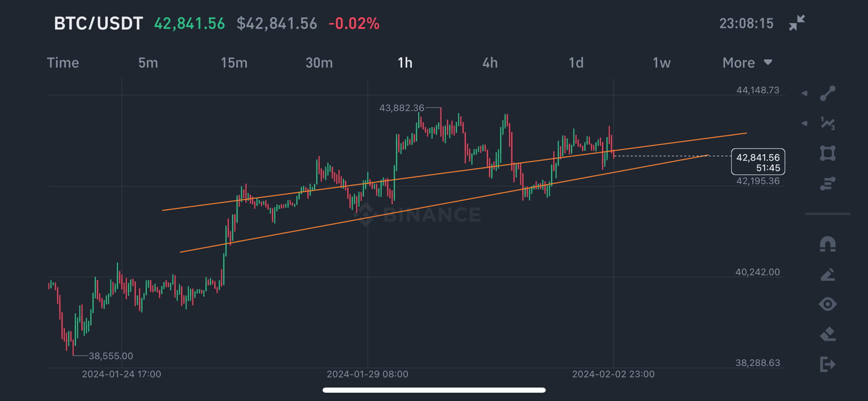
Task: Switch to the 4h interval tab
Action: [x=490, y=62]
